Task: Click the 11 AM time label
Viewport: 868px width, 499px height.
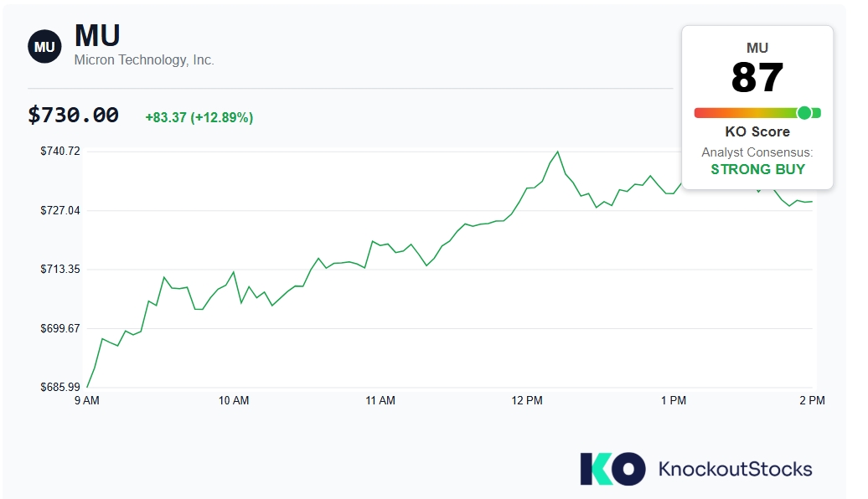Action: coord(380,400)
